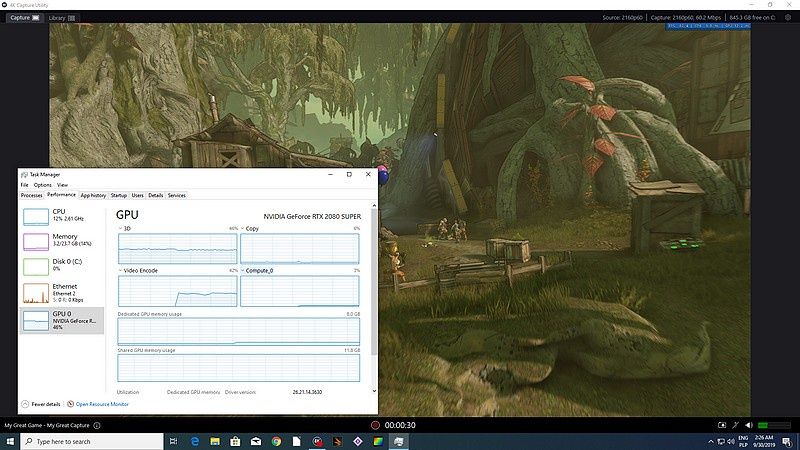Open the ENG PLP language indicator
This screenshot has height=450, width=800.
(x=743, y=441)
